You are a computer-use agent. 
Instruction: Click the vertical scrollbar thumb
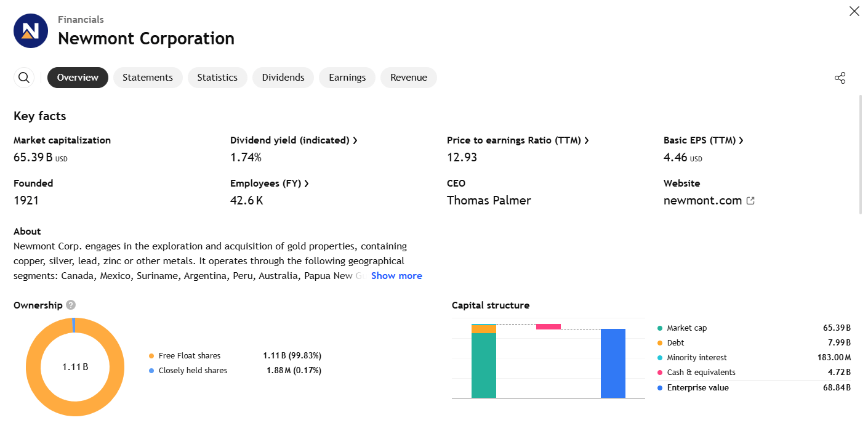pyautogui.click(x=861, y=154)
